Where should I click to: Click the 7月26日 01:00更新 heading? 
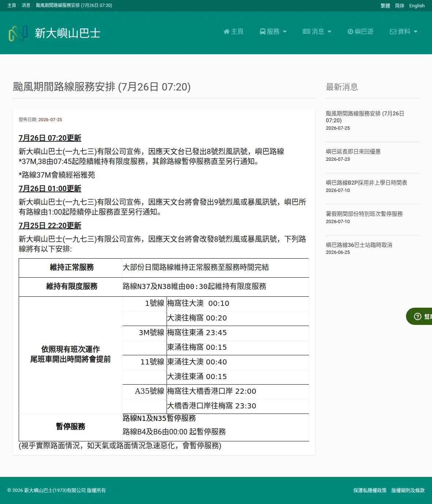(x=50, y=189)
